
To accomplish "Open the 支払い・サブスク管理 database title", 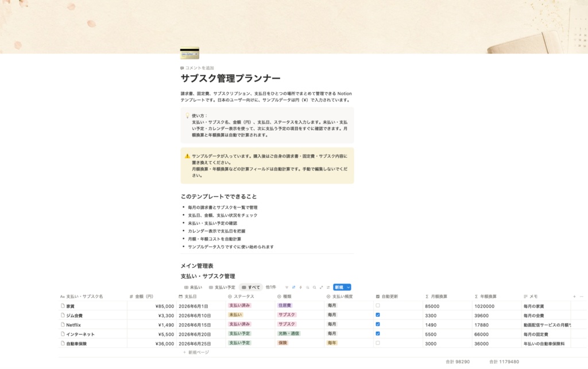I will click(x=208, y=276).
